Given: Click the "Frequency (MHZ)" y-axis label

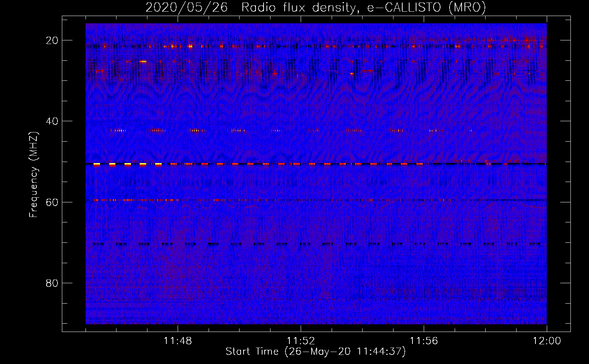Looking at the screenshot, I should point(33,175).
